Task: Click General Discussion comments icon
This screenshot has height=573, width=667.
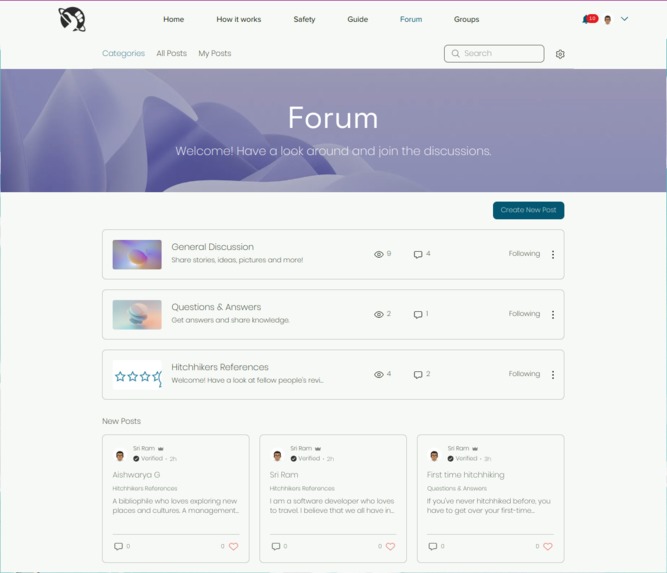Action: 418,254
